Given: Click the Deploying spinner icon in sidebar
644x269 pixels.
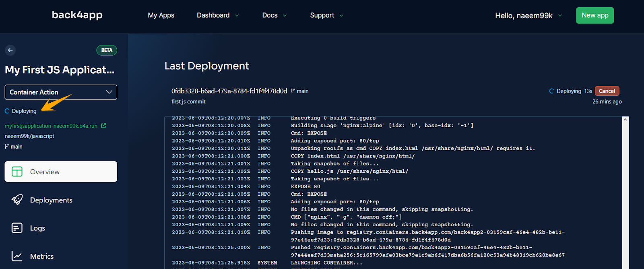Looking at the screenshot, I should [7, 111].
